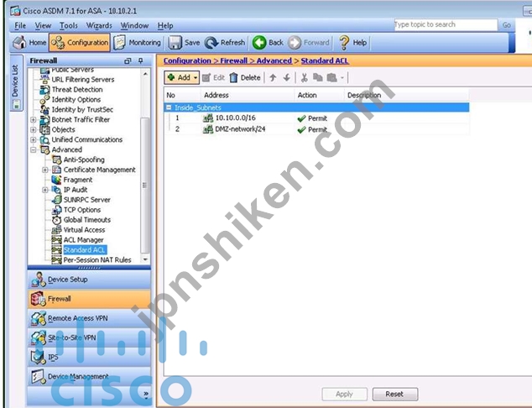This screenshot has width=532, height=408.
Task: Click the search topic input field
Action: click(445, 25)
